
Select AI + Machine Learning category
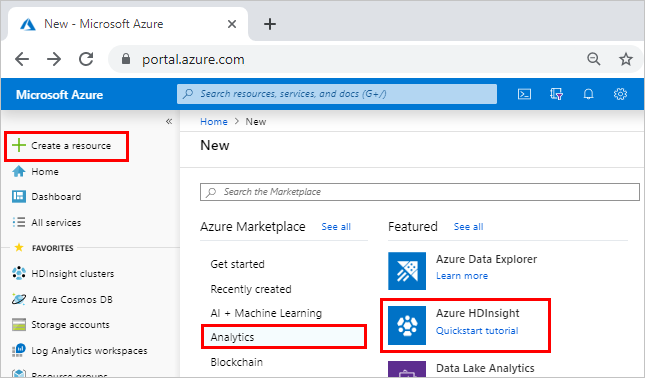tap(266, 313)
